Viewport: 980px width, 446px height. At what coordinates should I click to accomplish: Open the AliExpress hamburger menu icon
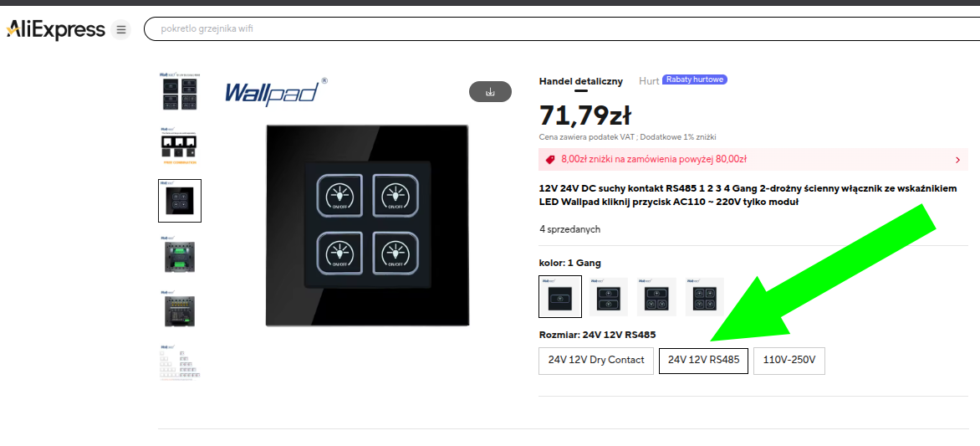pos(120,29)
